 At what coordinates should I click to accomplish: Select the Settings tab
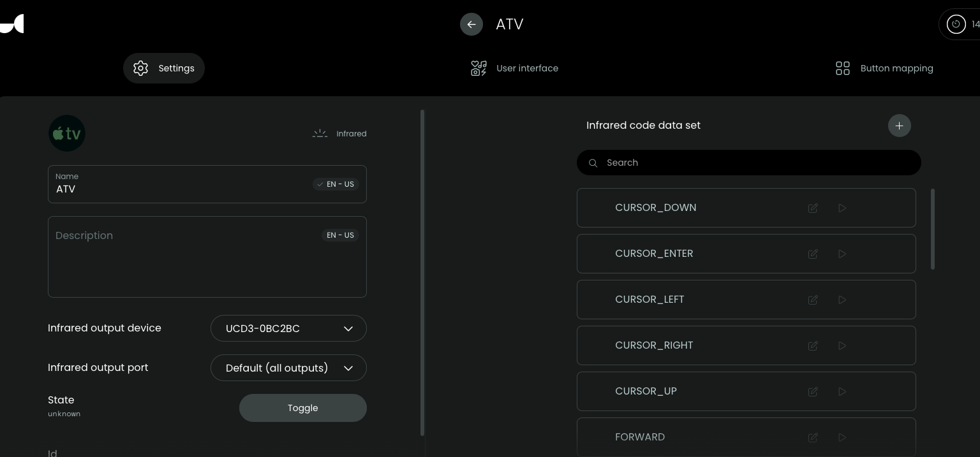pos(164,68)
